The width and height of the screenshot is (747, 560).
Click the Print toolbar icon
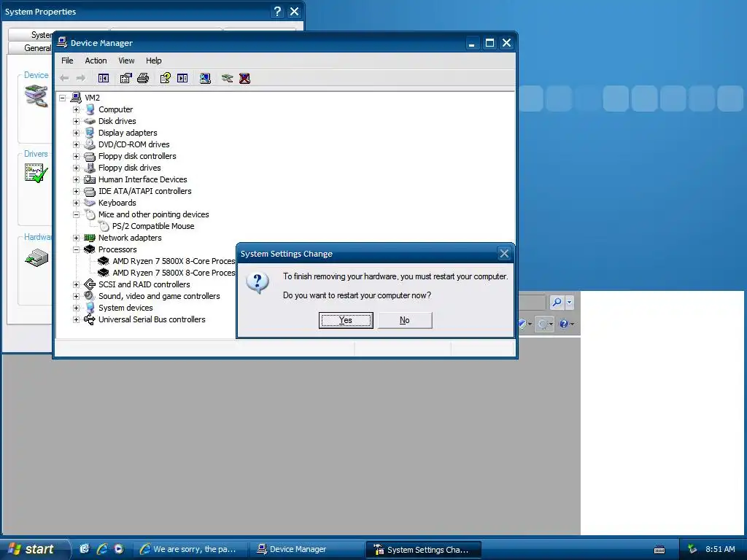click(x=143, y=78)
